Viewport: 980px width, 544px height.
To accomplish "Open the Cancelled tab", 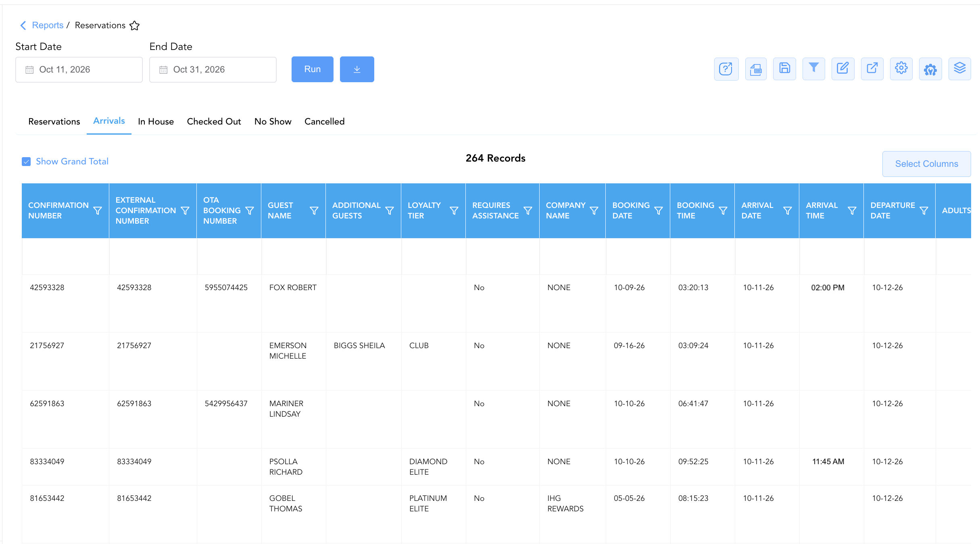I will [325, 122].
